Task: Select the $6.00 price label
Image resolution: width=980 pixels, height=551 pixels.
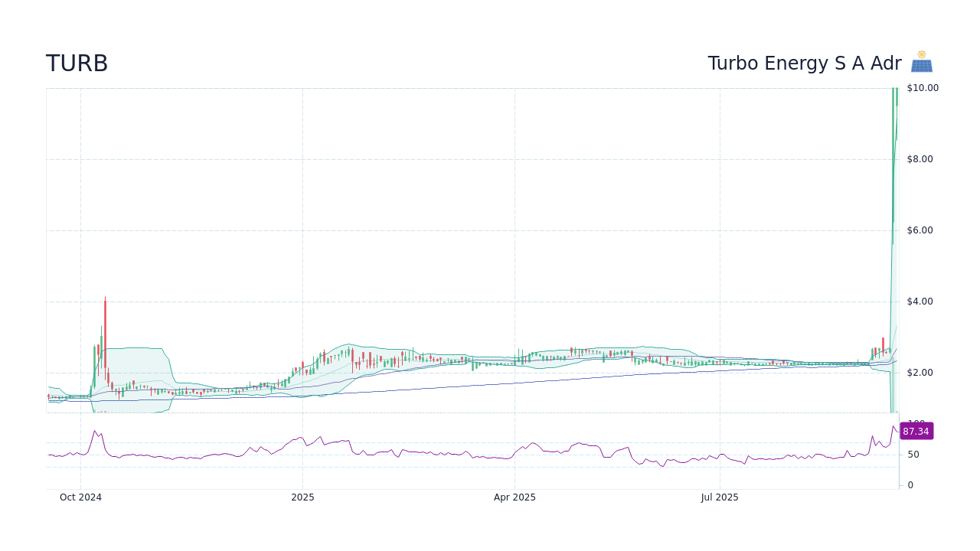Action: point(920,230)
